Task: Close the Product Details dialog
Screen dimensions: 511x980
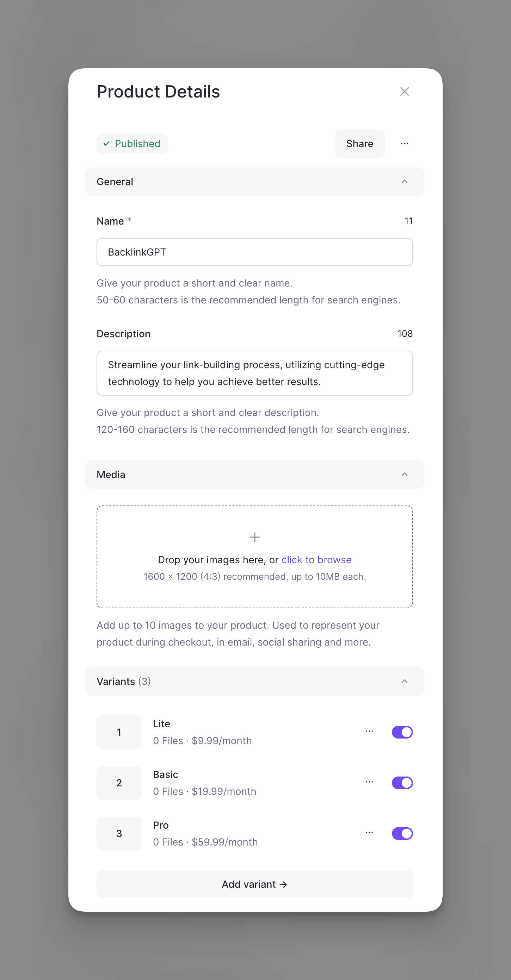Action: pos(404,92)
